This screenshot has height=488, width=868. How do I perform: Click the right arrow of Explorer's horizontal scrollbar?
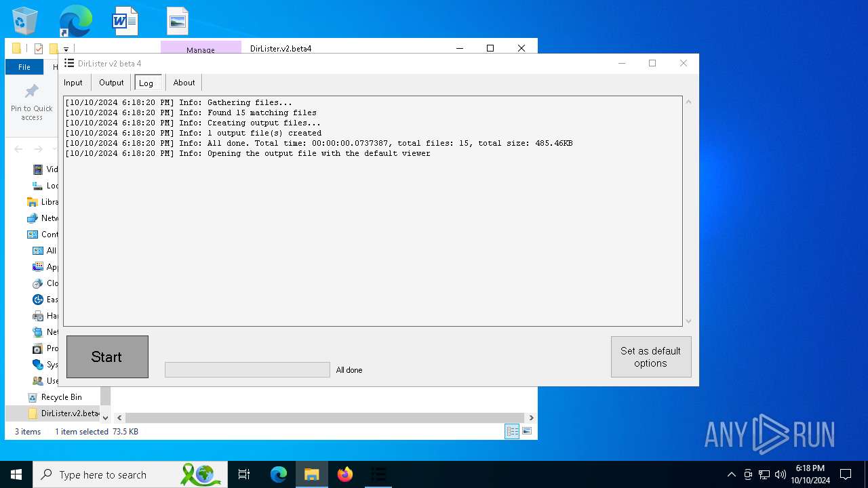(x=531, y=418)
